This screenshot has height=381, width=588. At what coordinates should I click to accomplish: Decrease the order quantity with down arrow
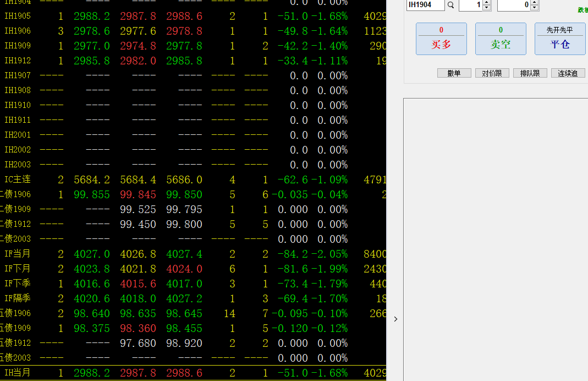(x=487, y=8)
